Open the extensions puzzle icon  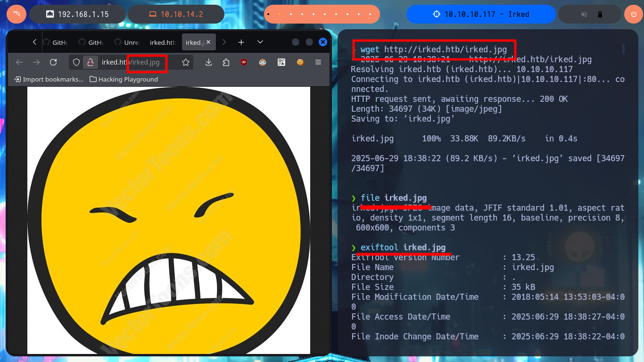click(x=226, y=62)
